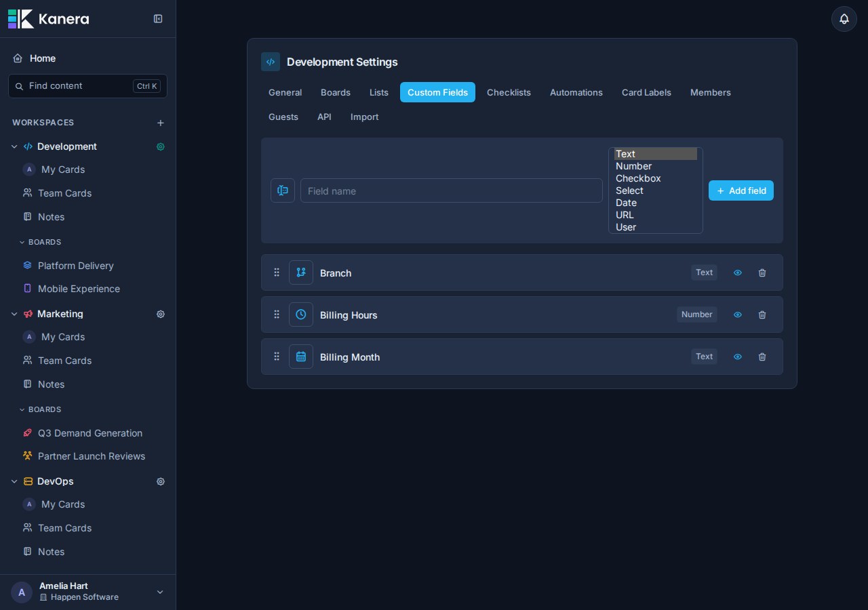Click the Branch field icon

click(x=301, y=272)
